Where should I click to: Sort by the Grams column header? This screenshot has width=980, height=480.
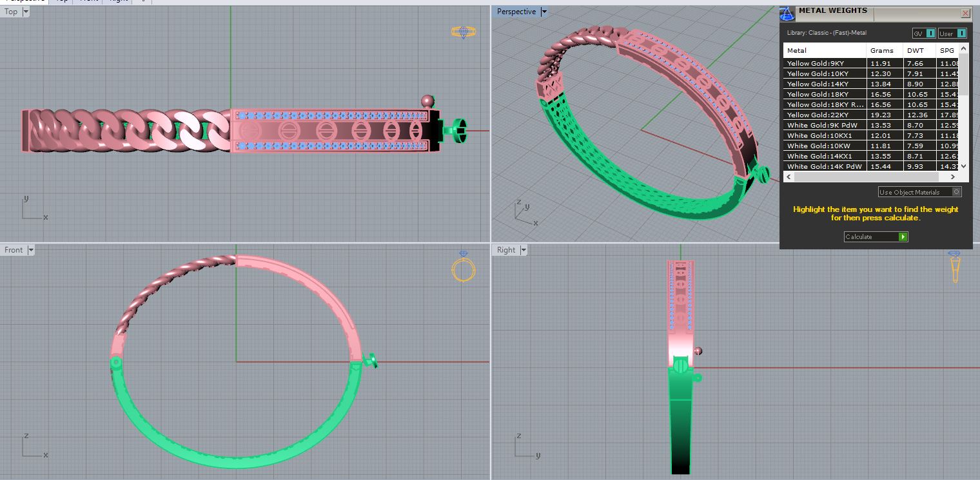tap(885, 50)
